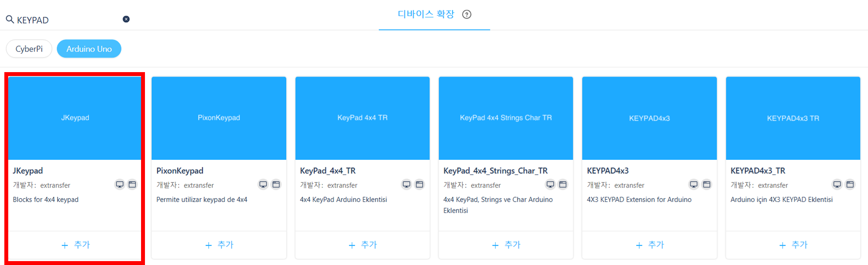Add the KeyPad_4x4_Strings_Char_TR extension
Viewport: 868px width, 265px height.
pos(506,245)
